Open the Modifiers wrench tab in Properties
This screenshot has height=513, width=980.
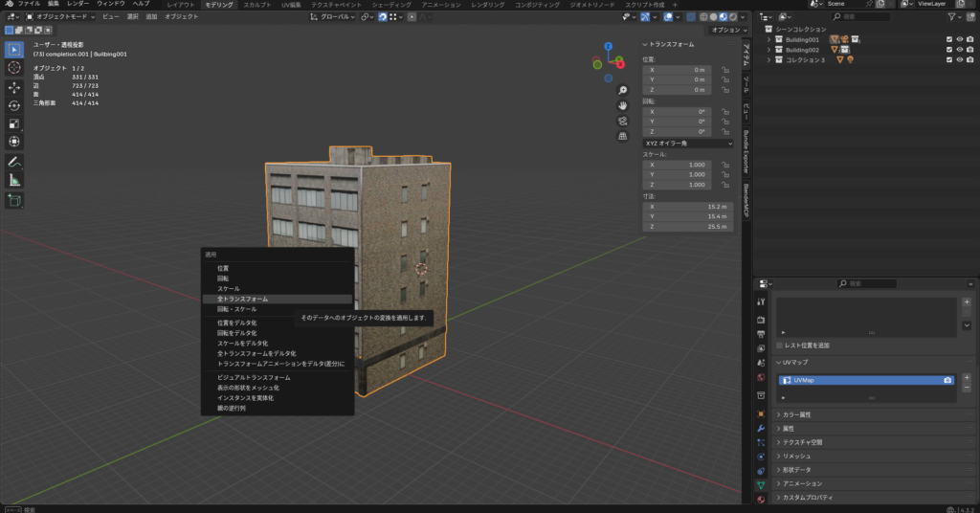coord(761,427)
